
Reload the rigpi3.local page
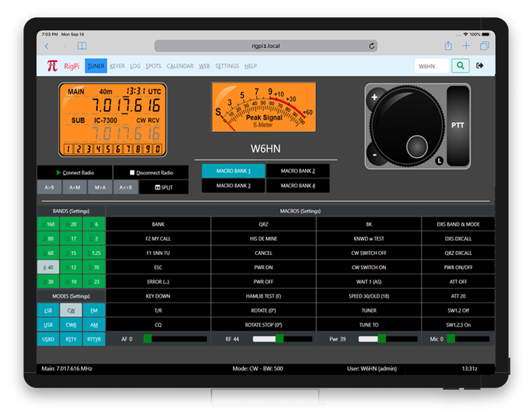(372, 46)
